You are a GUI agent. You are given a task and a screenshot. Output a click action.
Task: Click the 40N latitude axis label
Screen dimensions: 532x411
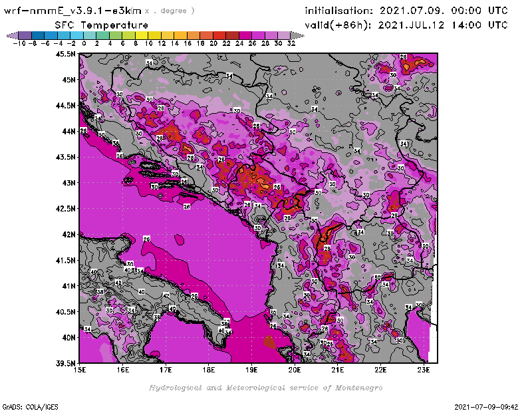tap(69, 337)
